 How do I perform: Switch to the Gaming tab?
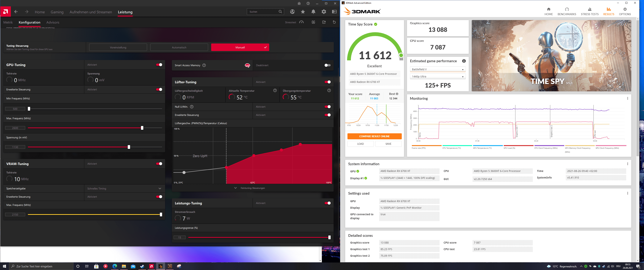tap(57, 12)
